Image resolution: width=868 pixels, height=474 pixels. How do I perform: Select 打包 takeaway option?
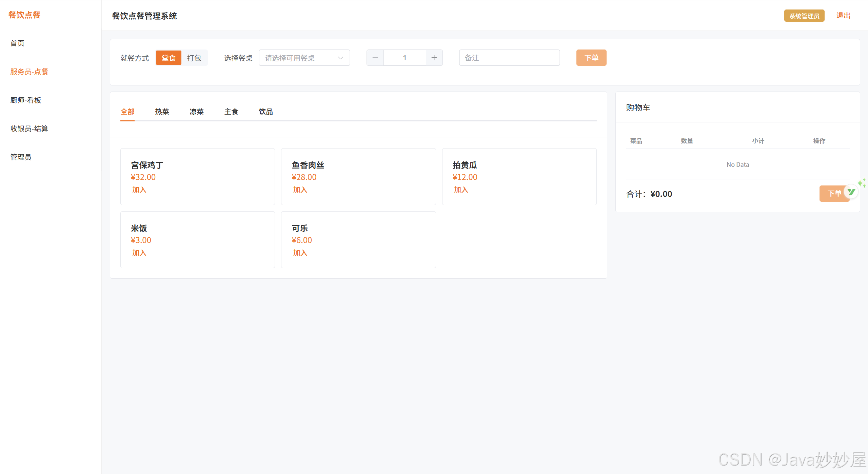point(194,58)
